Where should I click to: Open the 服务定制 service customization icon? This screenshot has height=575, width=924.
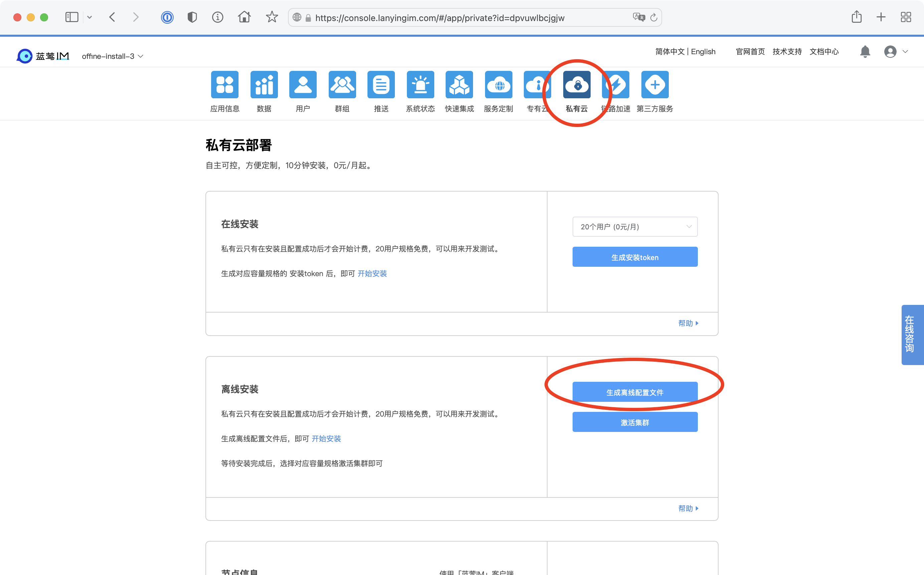coord(498,85)
